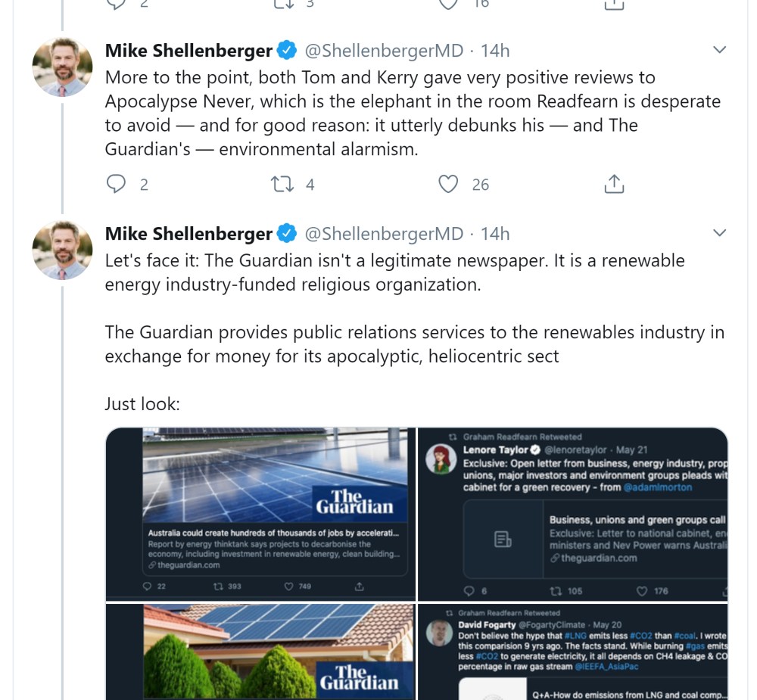
Task: View the Lenore Taylor tweet screenshot
Action: tap(572, 514)
